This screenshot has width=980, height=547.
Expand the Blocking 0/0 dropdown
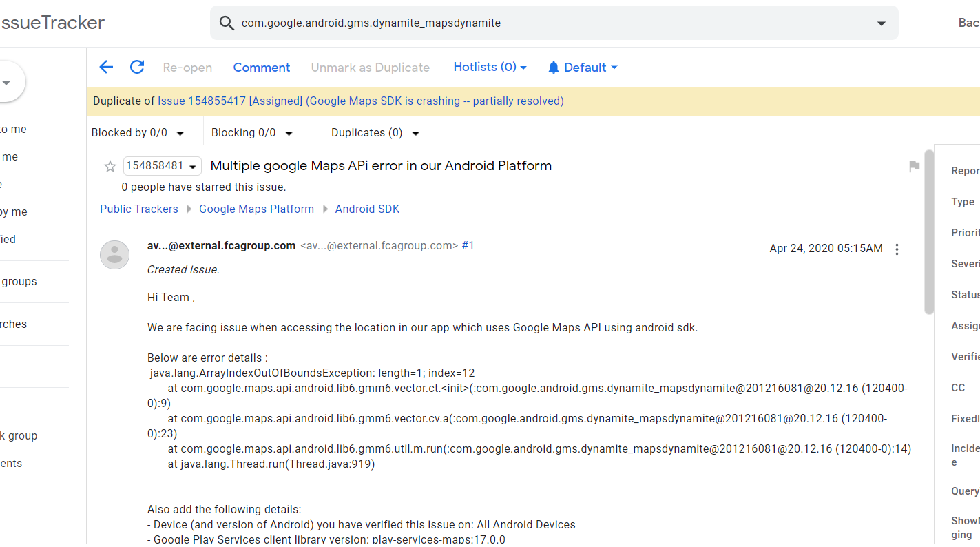(252, 133)
